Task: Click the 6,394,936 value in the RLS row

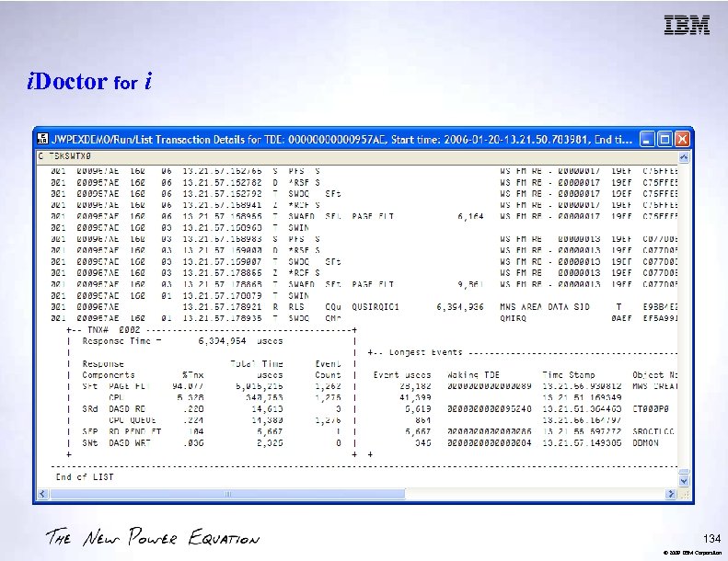Action: (x=459, y=307)
